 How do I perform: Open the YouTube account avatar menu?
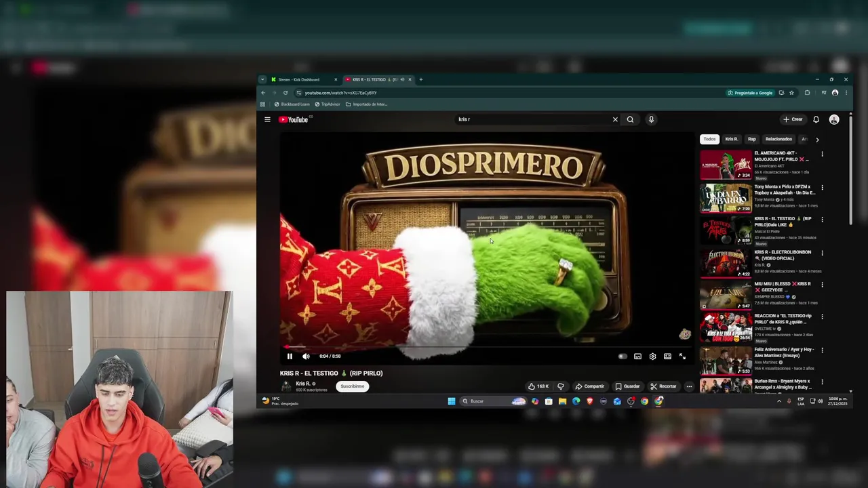[x=834, y=119]
